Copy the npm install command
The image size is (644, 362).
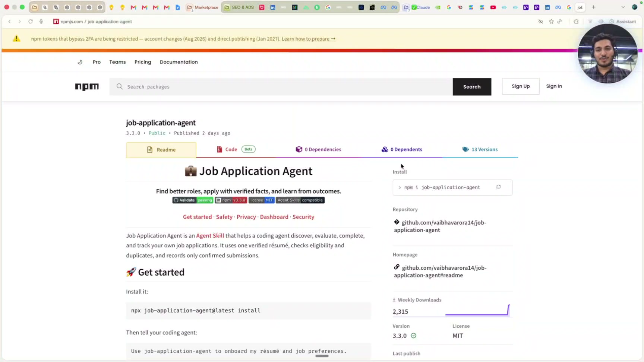(x=499, y=187)
